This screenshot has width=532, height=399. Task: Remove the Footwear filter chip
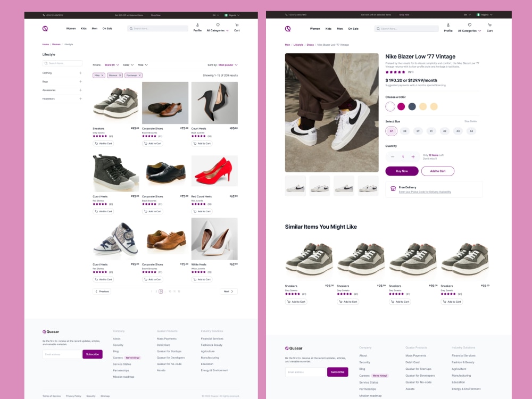point(139,76)
